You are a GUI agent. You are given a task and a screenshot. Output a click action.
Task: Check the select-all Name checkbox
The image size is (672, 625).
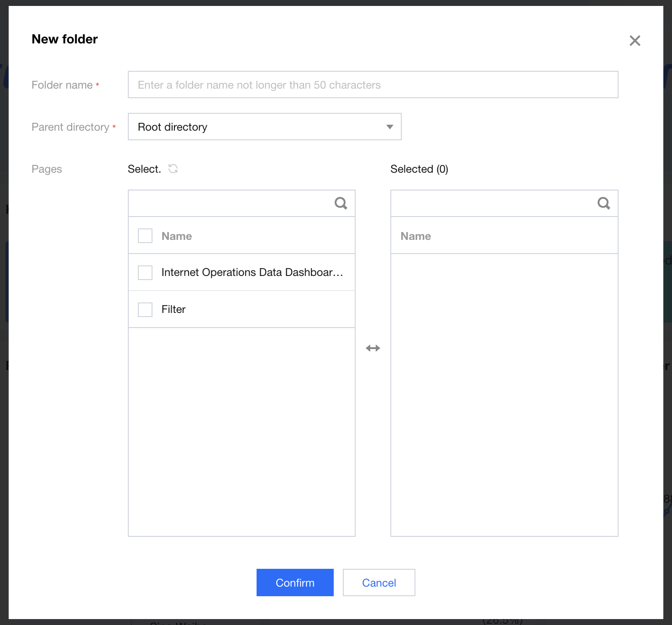(145, 236)
